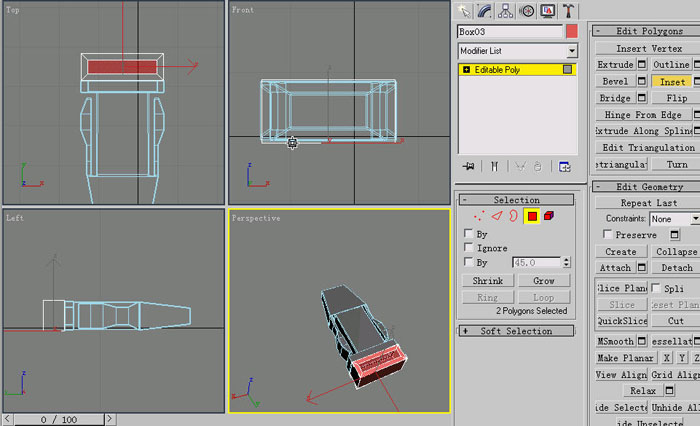
Task: Select Element sub-object level icon
Action: coord(549,216)
